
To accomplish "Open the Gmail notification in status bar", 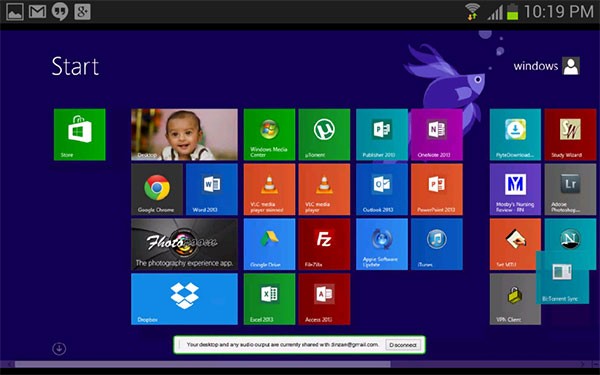I will pyautogui.click(x=38, y=11).
